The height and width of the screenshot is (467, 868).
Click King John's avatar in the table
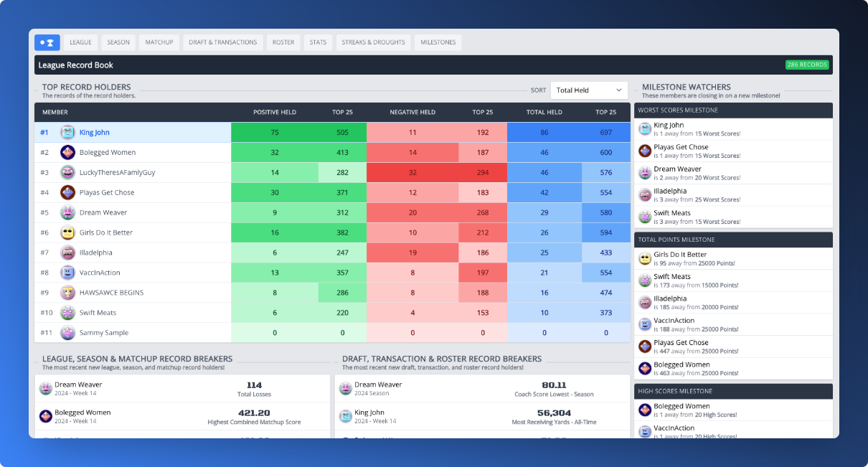tap(67, 132)
